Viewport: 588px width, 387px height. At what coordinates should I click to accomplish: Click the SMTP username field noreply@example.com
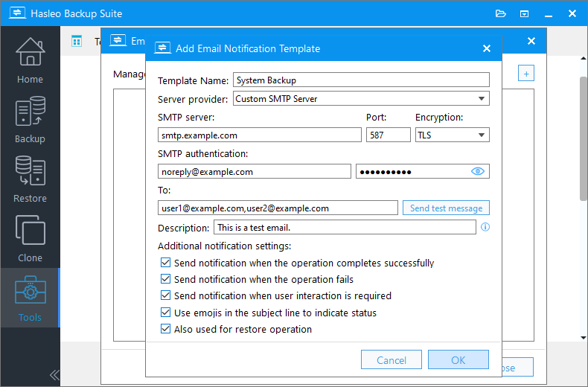[255, 171]
